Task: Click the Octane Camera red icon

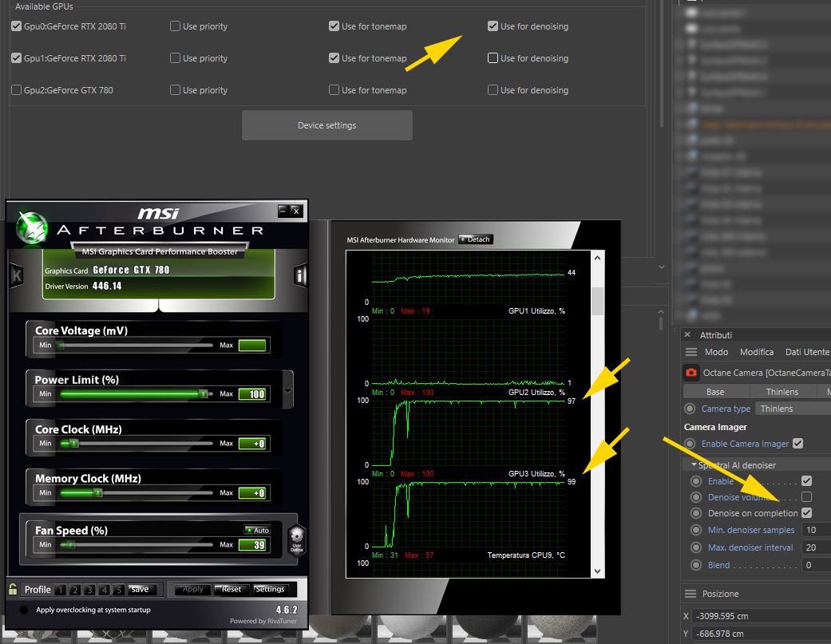Action: [691, 373]
